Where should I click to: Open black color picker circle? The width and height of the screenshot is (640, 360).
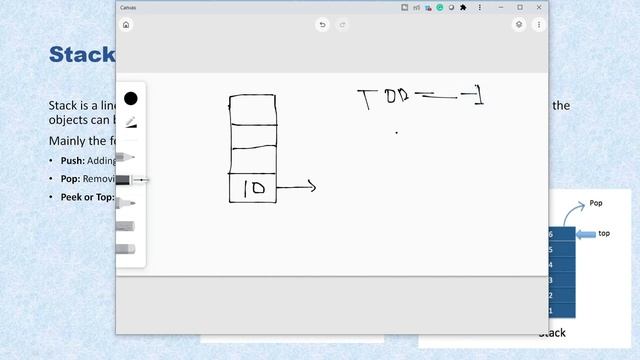point(131,98)
